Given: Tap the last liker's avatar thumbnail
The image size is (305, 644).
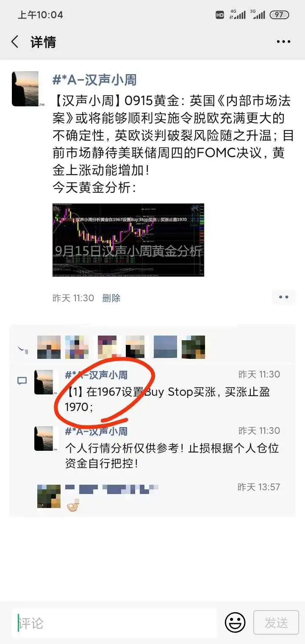Looking at the screenshot, I should 193,347.
